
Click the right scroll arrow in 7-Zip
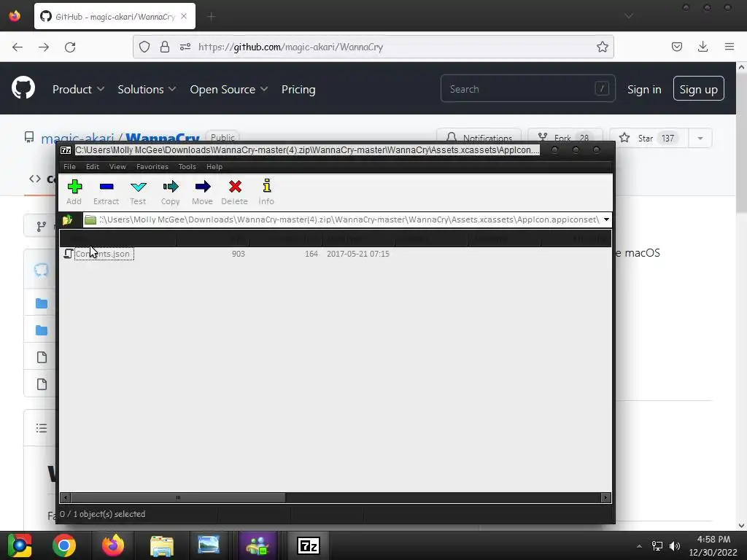point(605,497)
